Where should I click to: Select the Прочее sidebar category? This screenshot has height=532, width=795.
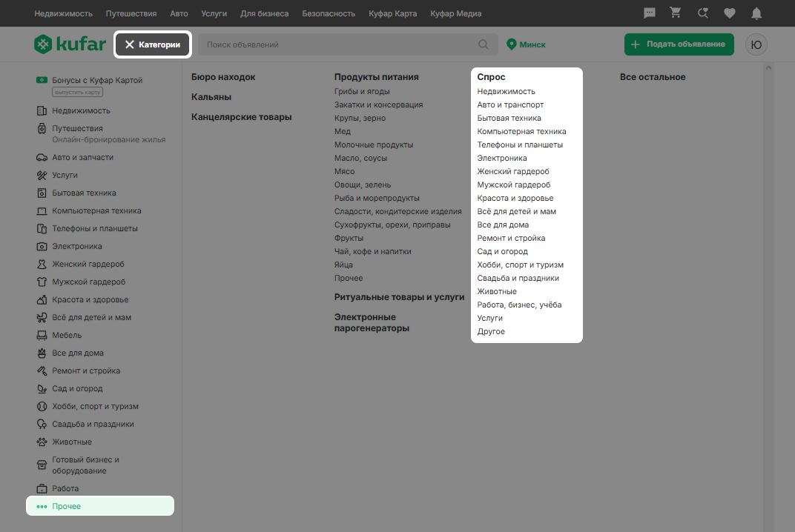[100, 505]
